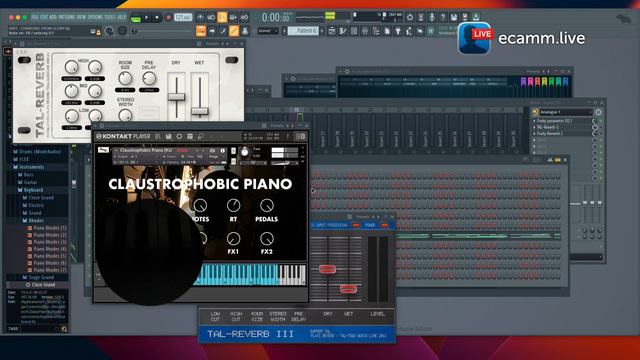This screenshot has width=640, height=360.
Task: Select the paint brush tool icon
Action: [x=223, y=31]
